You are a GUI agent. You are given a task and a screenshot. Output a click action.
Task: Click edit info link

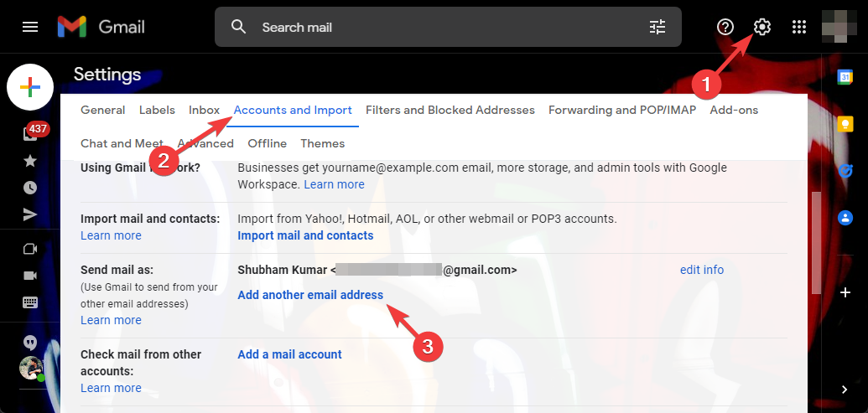[x=702, y=270]
